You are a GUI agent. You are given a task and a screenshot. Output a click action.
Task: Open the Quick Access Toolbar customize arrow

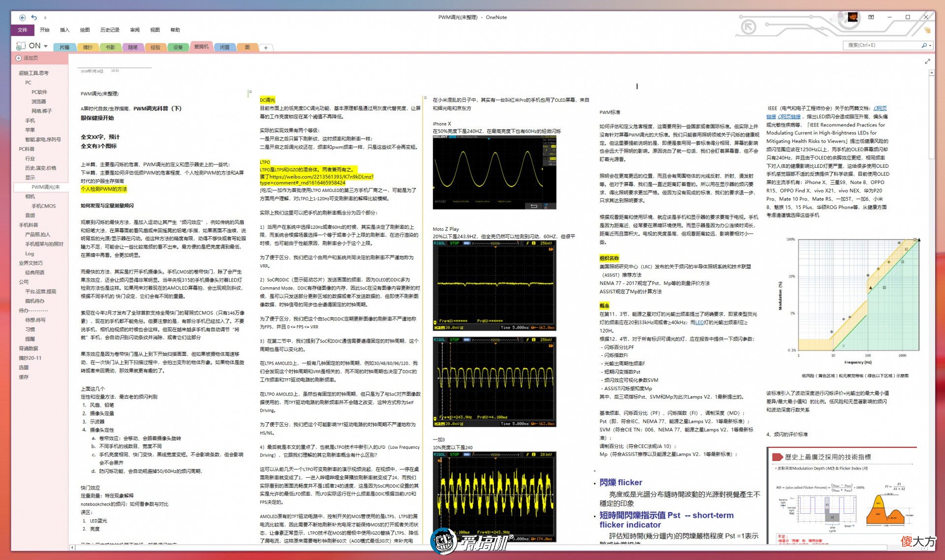[x=45, y=18]
